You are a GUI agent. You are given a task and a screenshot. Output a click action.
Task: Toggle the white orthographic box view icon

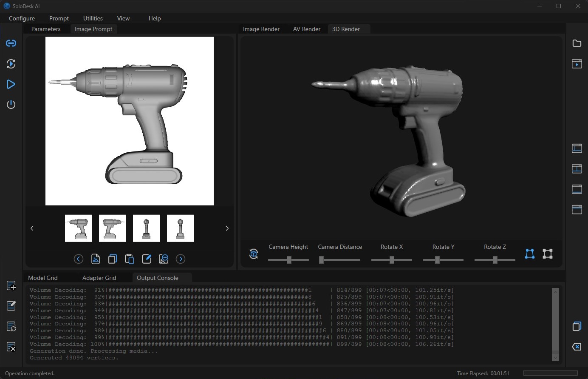click(548, 254)
